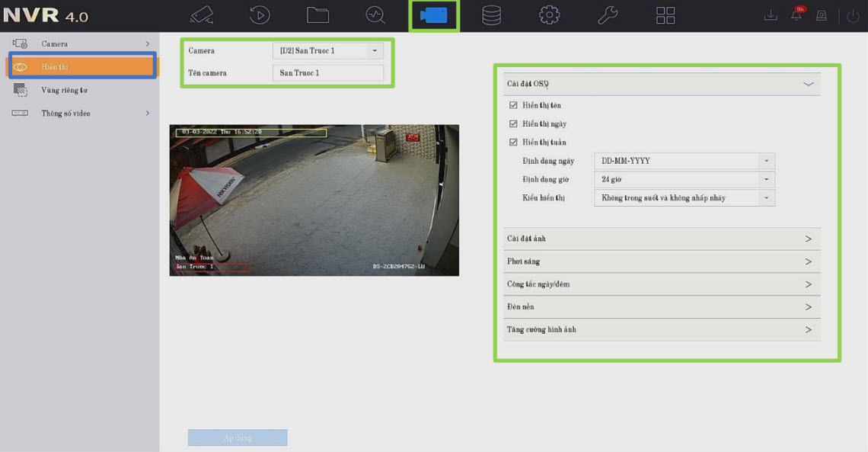Screen dimensions: 868x452
Task: Expand the Cài đặt ảnh section
Action: coord(662,239)
